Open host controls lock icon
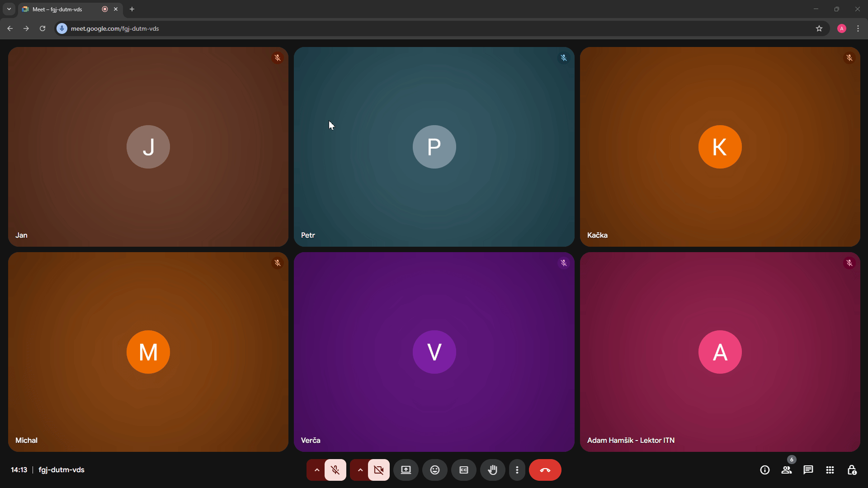868x488 pixels. click(851, 470)
